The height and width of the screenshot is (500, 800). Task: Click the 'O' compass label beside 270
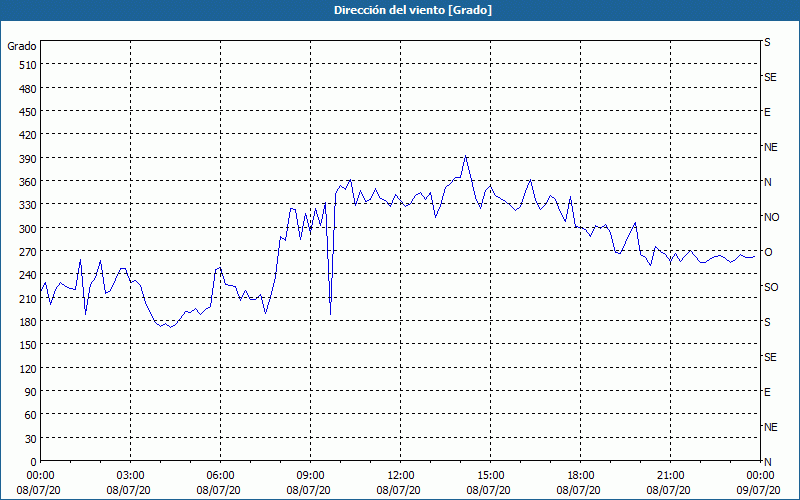point(768,252)
